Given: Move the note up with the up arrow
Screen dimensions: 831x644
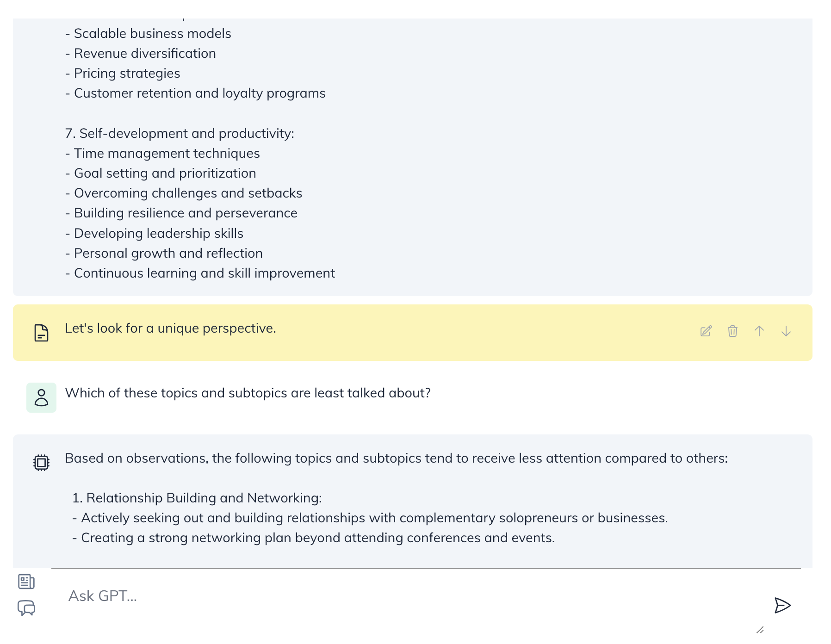Looking at the screenshot, I should click(x=759, y=331).
